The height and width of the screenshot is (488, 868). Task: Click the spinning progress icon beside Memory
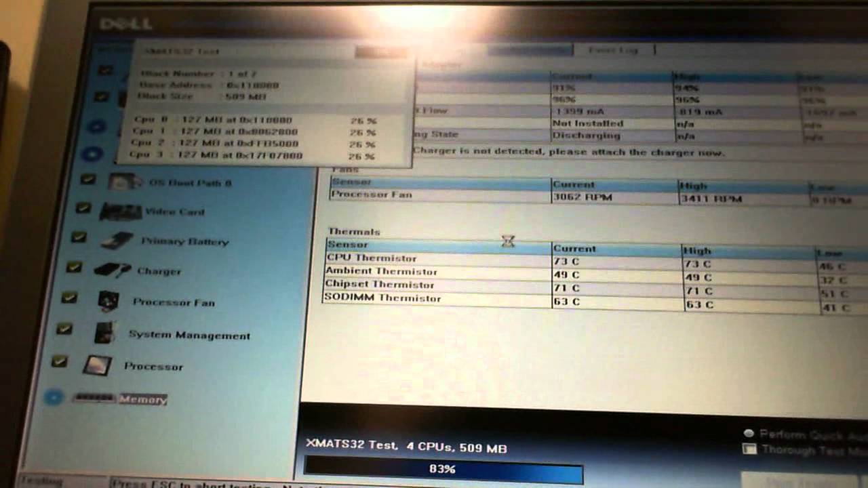tap(53, 397)
